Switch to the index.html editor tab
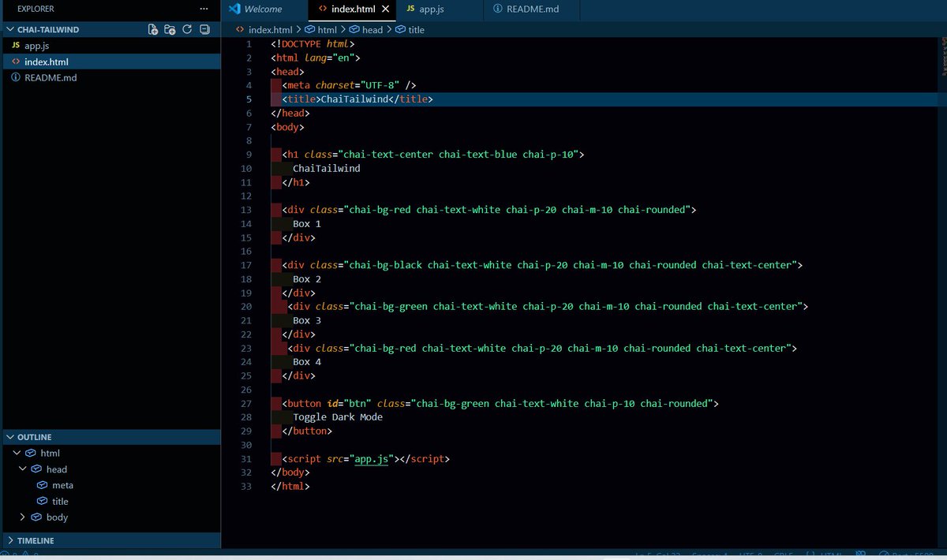The image size is (947, 560). click(353, 9)
